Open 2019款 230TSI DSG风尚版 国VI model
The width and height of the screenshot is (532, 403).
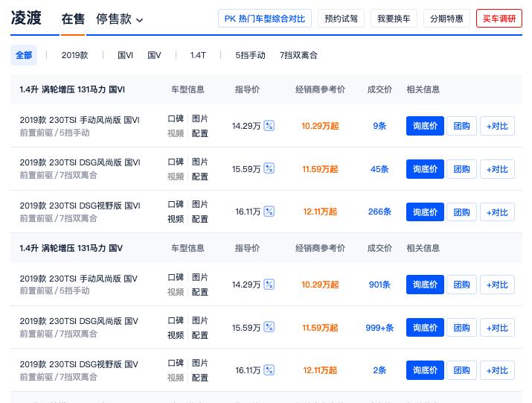80,162
